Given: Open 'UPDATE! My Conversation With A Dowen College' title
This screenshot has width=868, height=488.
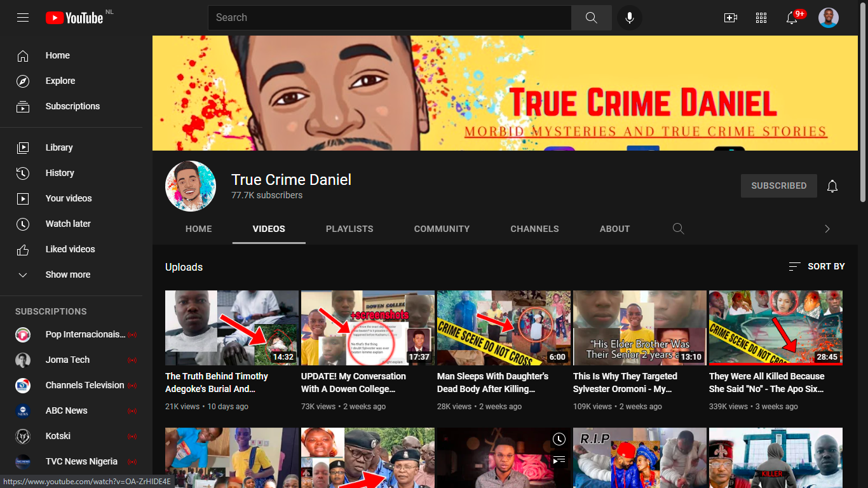Looking at the screenshot, I should click(x=353, y=383).
